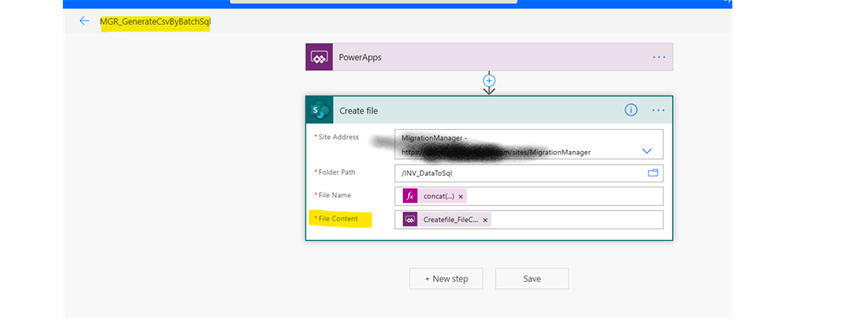Expand the Site Address dropdown
868x319 pixels.
pyautogui.click(x=646, y=151)
